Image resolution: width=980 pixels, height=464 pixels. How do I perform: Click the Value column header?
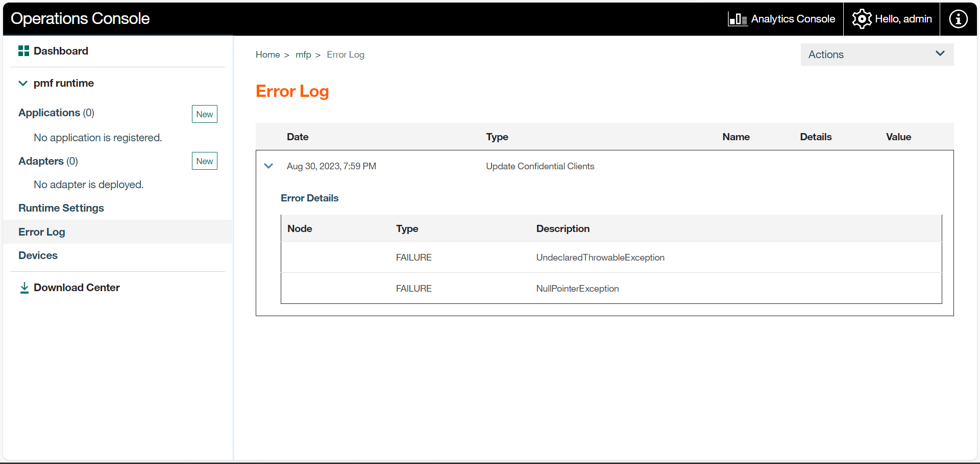898,137
